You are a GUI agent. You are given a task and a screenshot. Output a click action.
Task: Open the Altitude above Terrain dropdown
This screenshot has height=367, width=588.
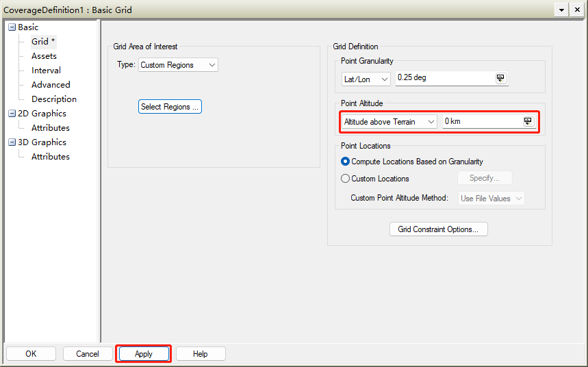pyautogui.click(x=389, y=122)
